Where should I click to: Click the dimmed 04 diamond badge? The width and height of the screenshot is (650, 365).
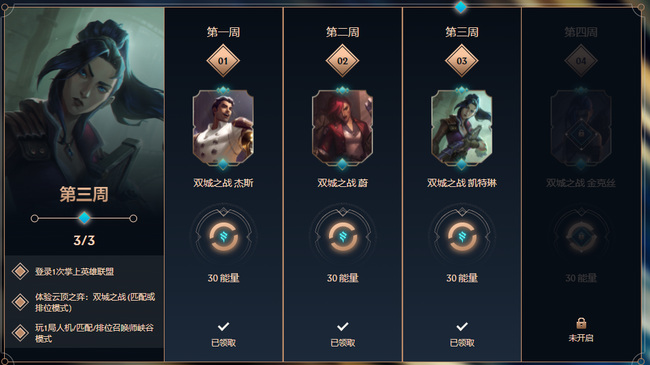pos(581,61)
